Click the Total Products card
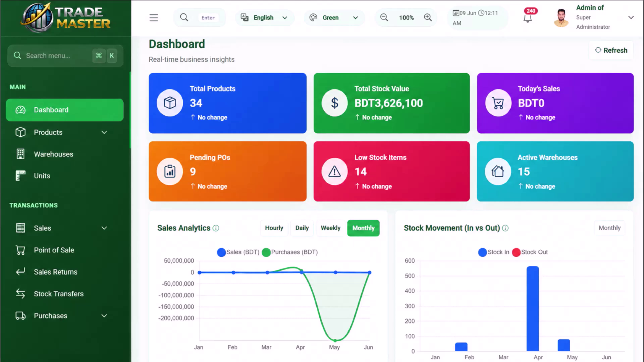The height and width of the screenshot is (362, 644). (x=228, y=103)
